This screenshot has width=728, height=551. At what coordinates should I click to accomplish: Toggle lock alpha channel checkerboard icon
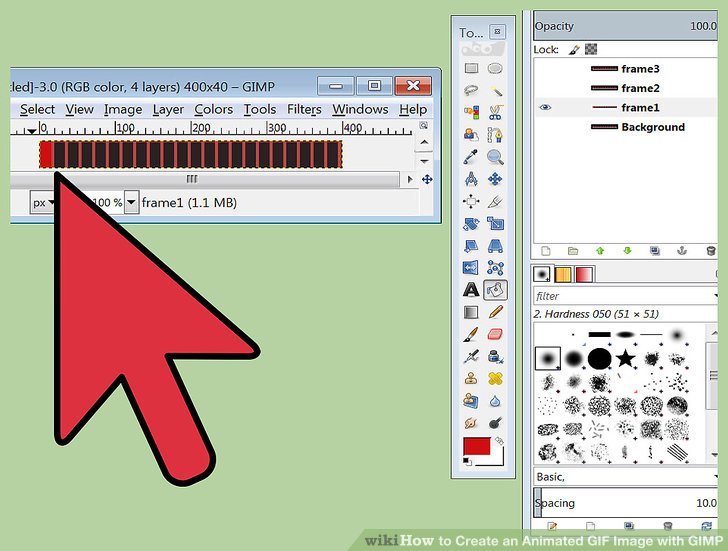click(x=591, y=49)
